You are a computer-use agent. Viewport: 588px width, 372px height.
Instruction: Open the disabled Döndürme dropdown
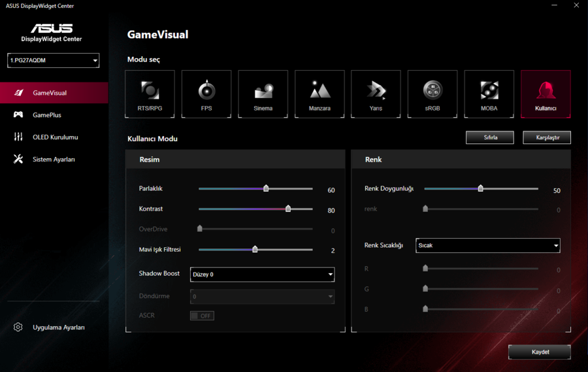(262, 297)
